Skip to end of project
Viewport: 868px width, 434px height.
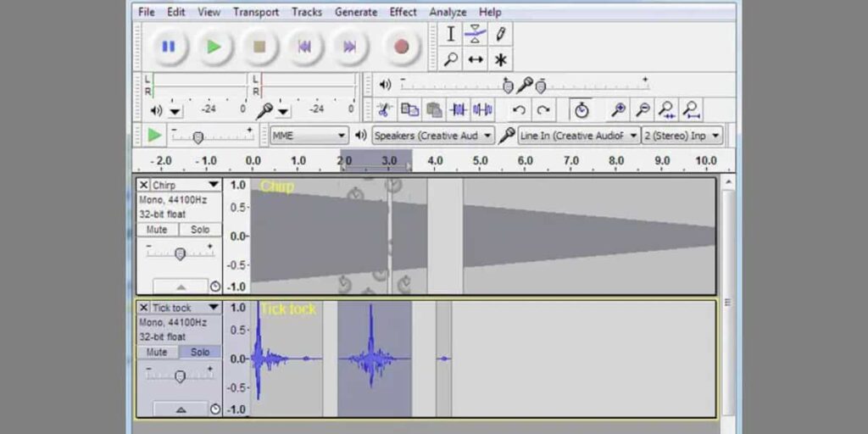pyautogui.click(x=349, y=47)
